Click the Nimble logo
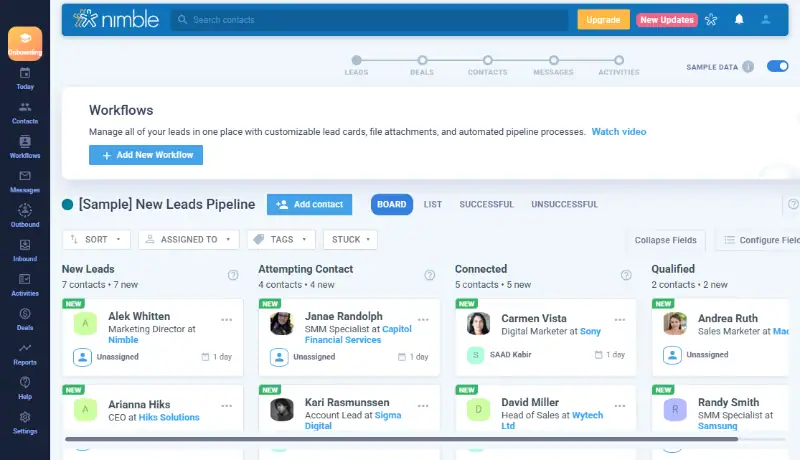This screenshot has height=460, width=800. click(x=116, y=19)
